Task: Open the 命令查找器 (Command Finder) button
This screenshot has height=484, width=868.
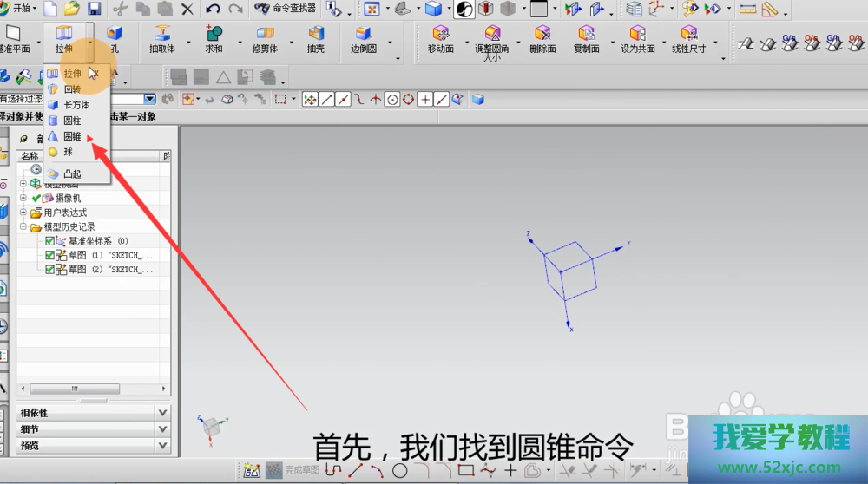Action: point(287,10)
